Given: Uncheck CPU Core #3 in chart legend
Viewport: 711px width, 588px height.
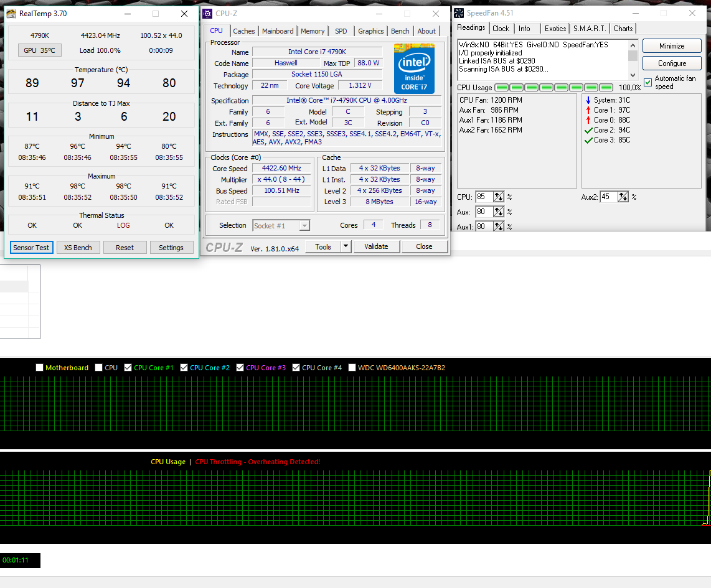Looking at the screenshot, I should pos(240,368).
